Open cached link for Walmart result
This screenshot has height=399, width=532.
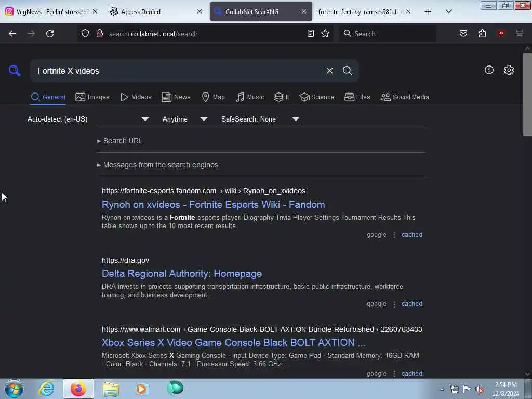point(412,373)
